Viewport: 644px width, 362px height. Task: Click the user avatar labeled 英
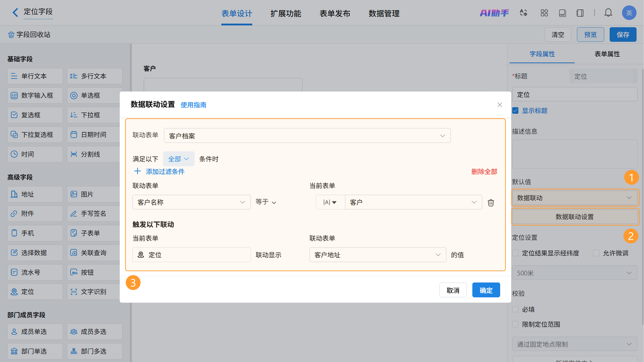click(x=629, y=13)
